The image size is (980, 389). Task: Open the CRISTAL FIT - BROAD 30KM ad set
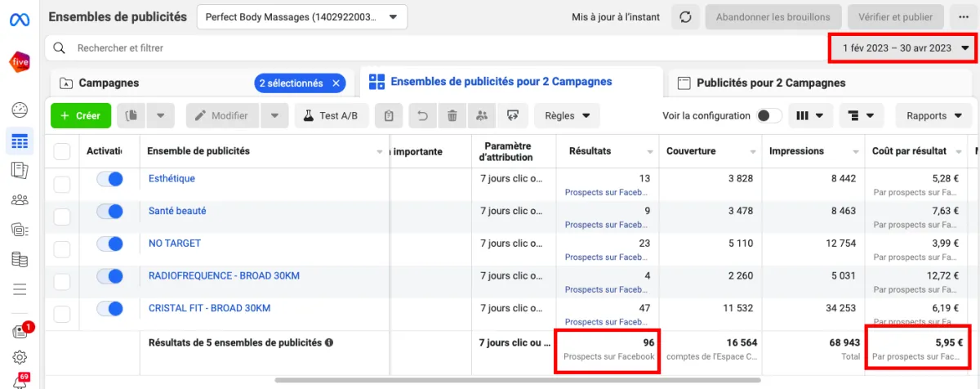click(x=209, y=309)
